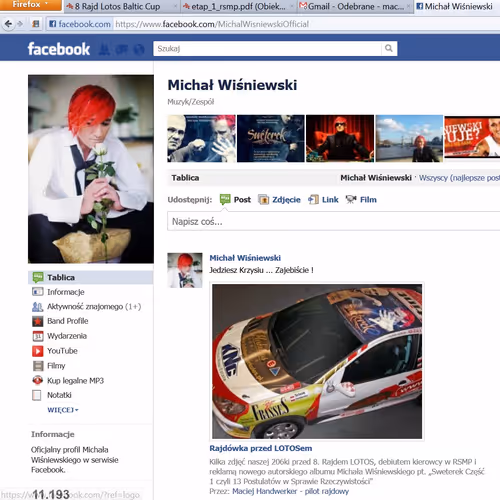500x500 pixels.
Task: Open the friend requests icon in header
Action: tap(104, 49)
